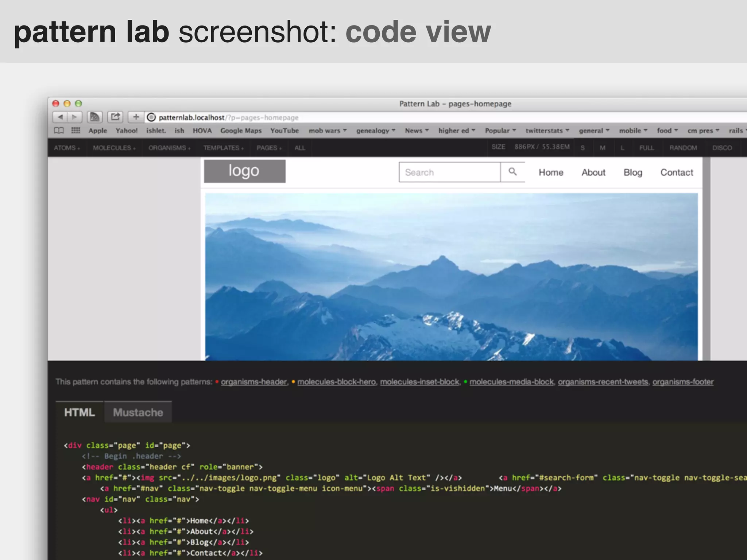Click the magnifier search submit icon

[x=512, y=172]
